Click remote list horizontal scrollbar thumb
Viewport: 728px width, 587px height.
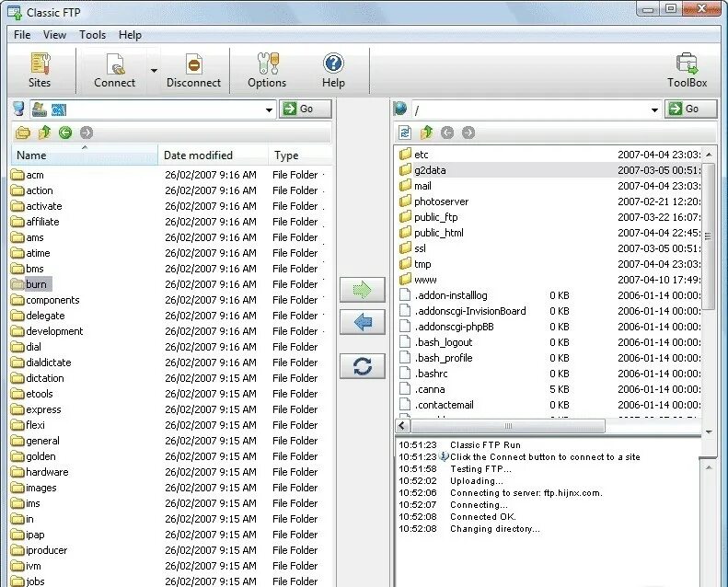pyautogui.click(x=508, y=426)
